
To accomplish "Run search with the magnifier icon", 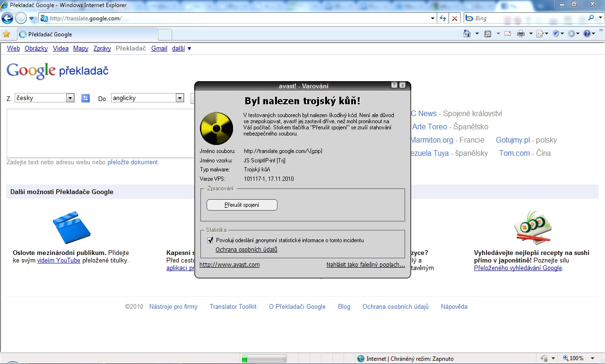I will (591, 18).
